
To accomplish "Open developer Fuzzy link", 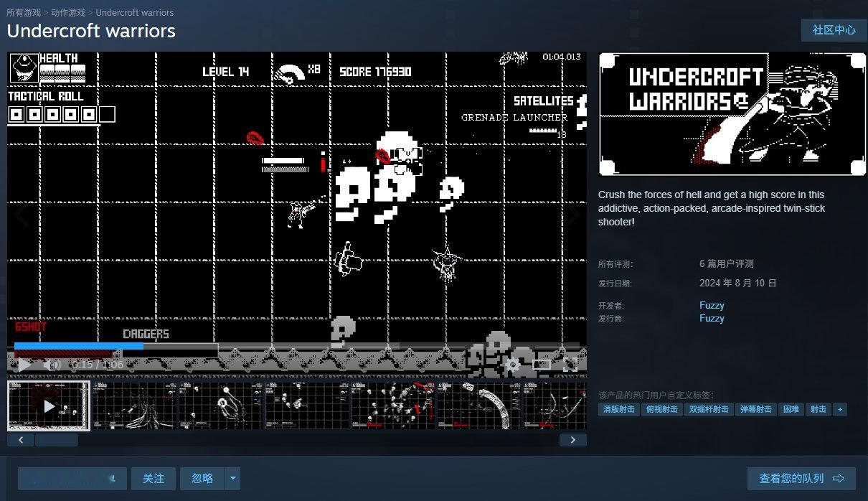I will [x=712, y=305].
